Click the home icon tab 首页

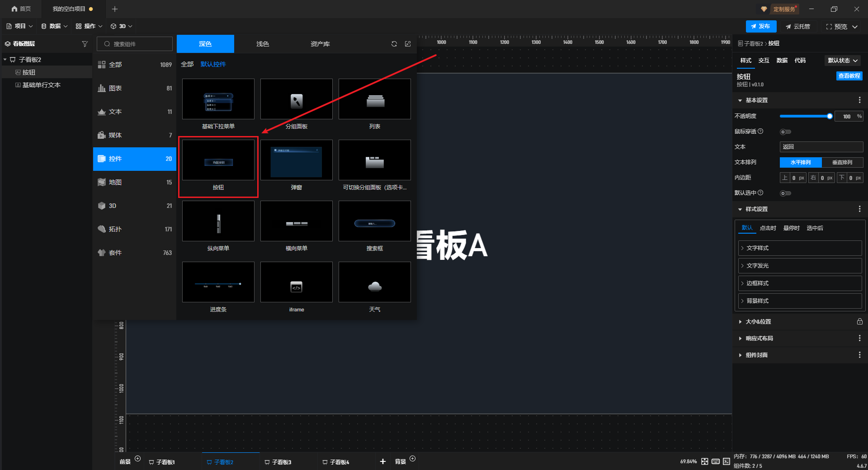(x=21, y=9)
